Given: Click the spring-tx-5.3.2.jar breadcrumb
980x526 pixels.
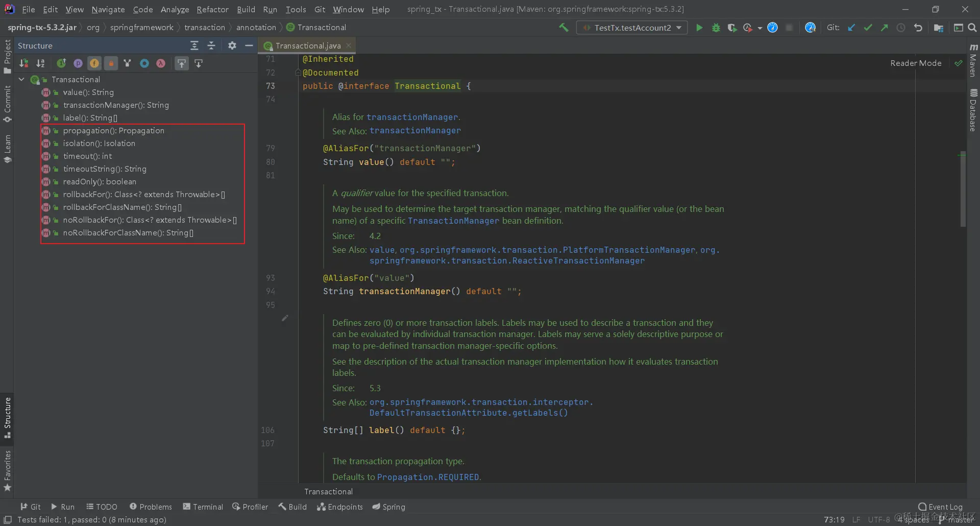Looking at the screenshot, I should tap(42, 28).
